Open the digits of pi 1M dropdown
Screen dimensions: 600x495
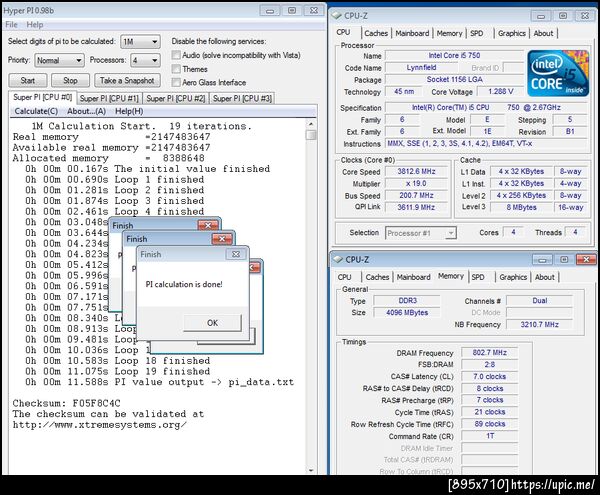[x=140, y=41]
